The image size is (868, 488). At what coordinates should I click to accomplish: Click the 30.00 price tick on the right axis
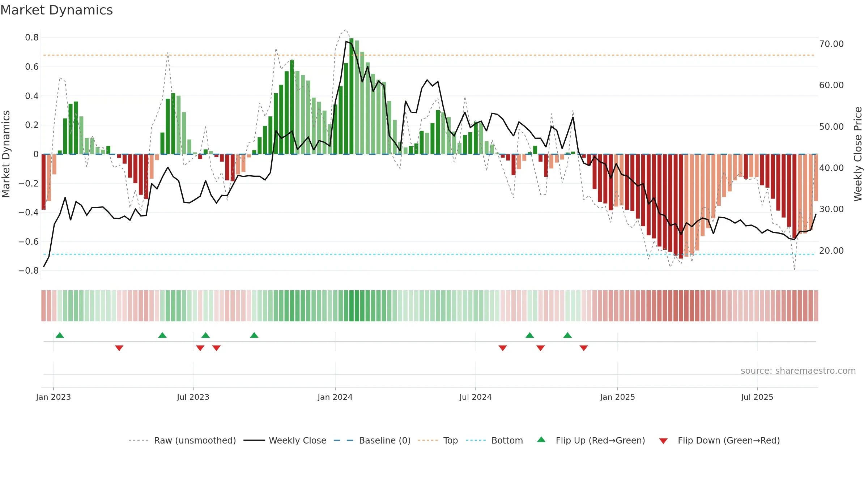831,209
